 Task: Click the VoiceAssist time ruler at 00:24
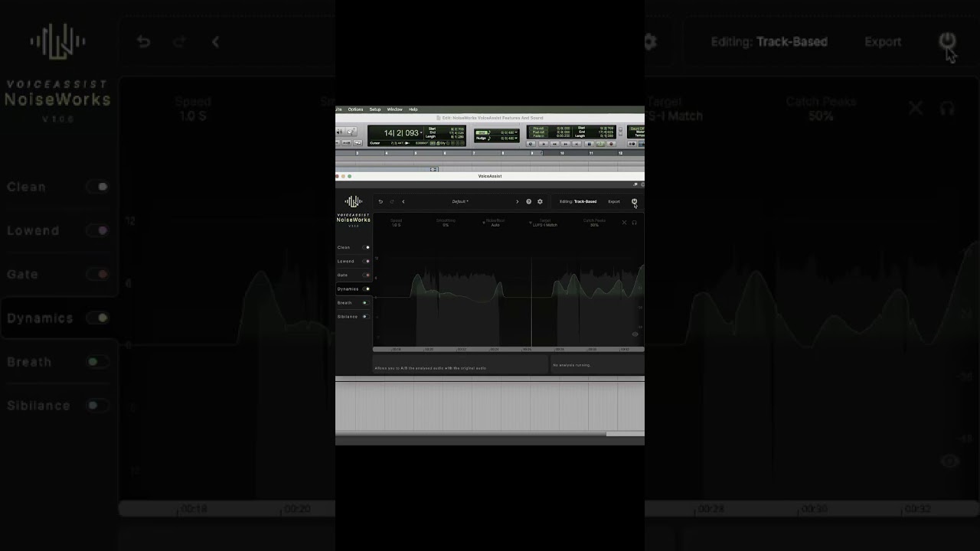tap(495, 350)
